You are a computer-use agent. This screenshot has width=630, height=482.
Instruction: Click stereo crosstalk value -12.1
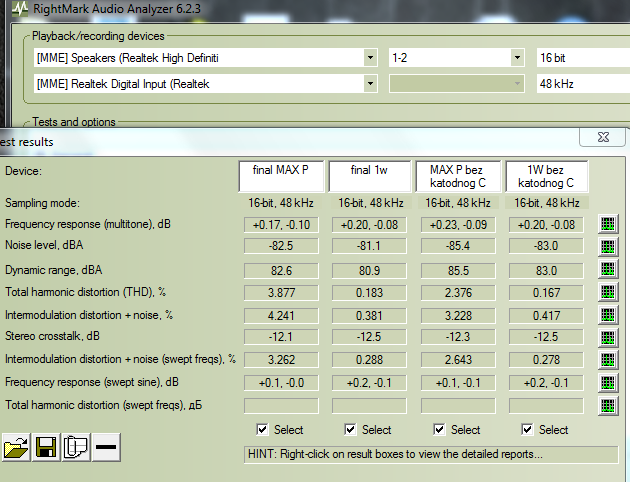(x=281, y=337)
